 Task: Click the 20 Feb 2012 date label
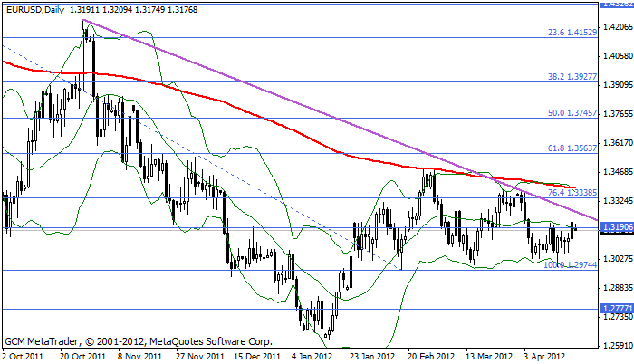pos(431,357)
